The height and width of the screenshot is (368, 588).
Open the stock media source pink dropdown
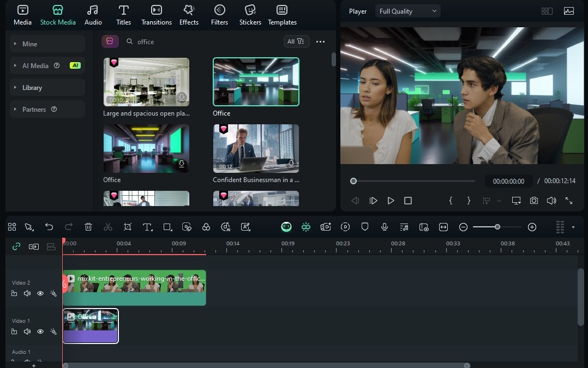(110, 41)
